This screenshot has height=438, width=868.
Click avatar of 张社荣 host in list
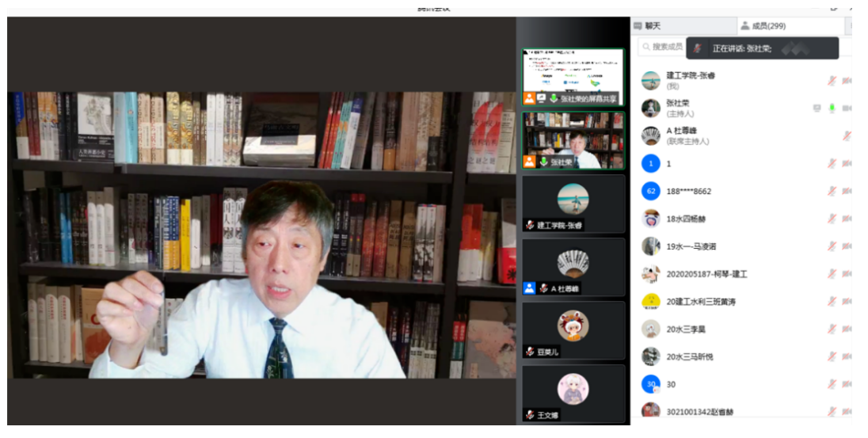click(650, 109)
